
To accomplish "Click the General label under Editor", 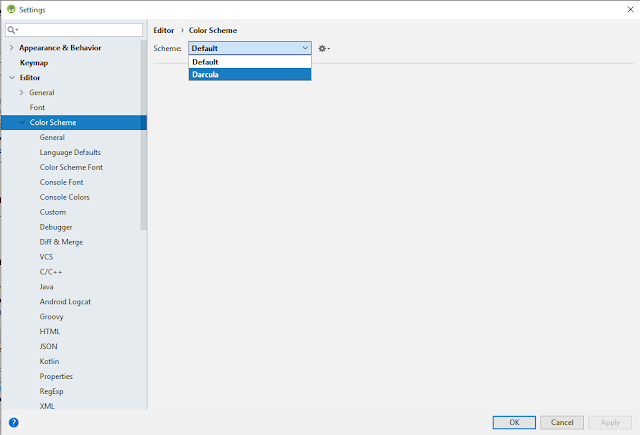I will pyautogui.click(x=42, y=93).
